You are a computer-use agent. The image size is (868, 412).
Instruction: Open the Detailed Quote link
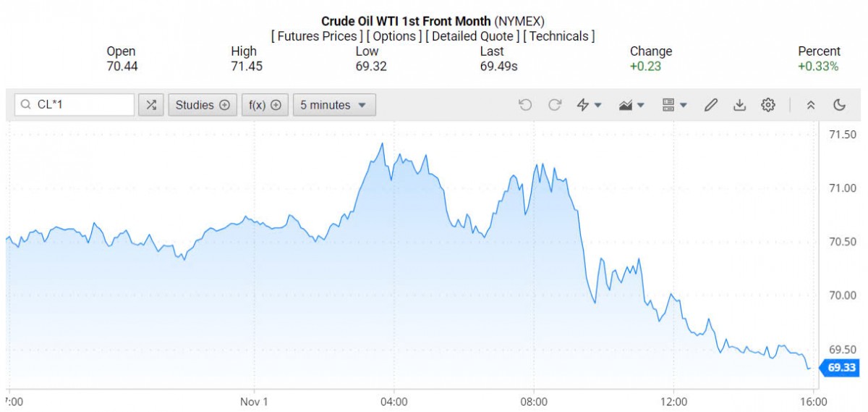(471, 35)
